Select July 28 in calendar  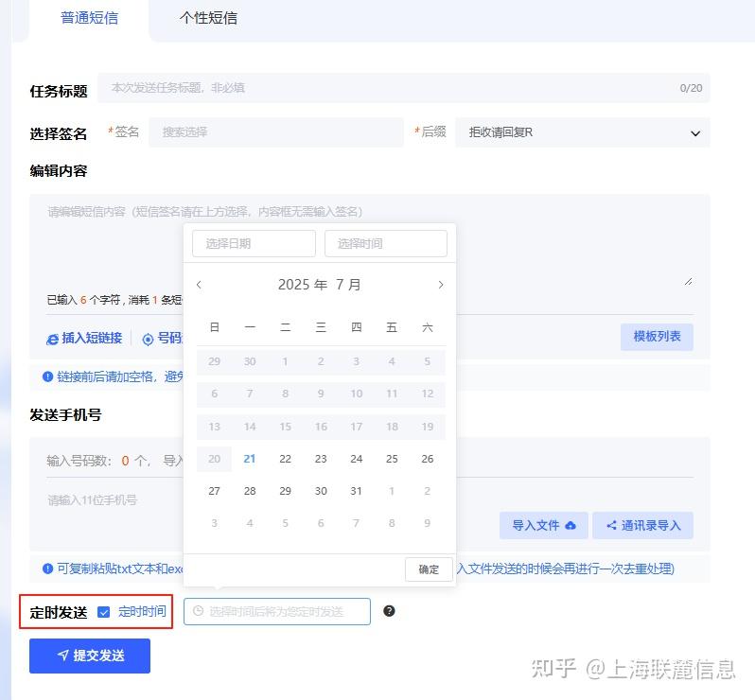250,491
